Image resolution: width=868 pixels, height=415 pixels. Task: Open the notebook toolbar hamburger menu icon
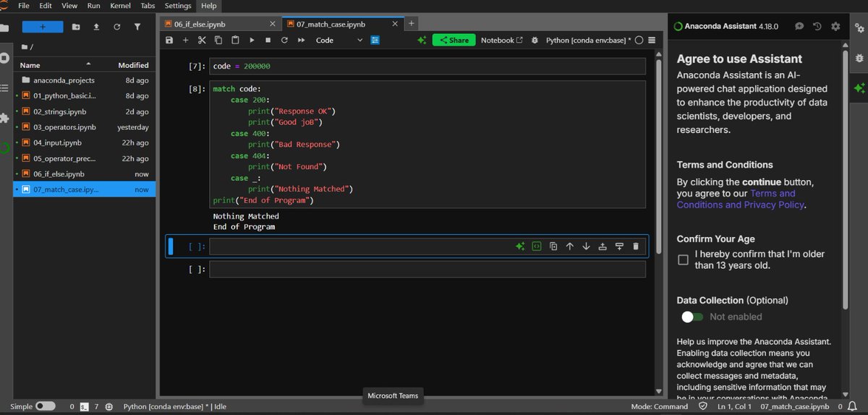[x=652, y=40]
